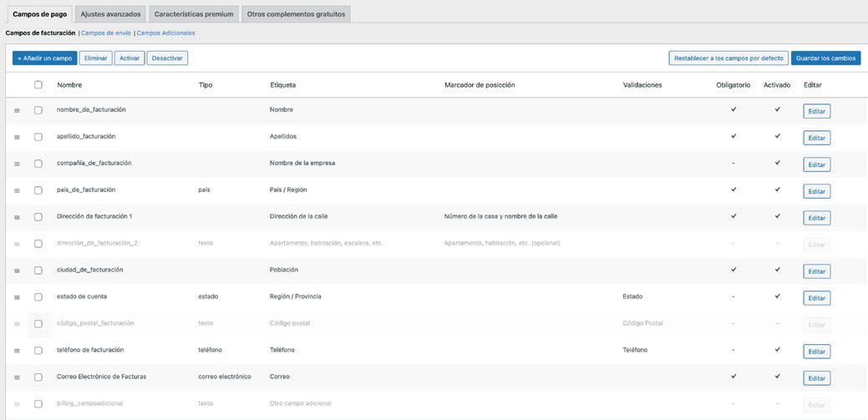
Task: Click drag handle for país_de_facturación row
Action: pyautogui.click(x=17, y=191)
